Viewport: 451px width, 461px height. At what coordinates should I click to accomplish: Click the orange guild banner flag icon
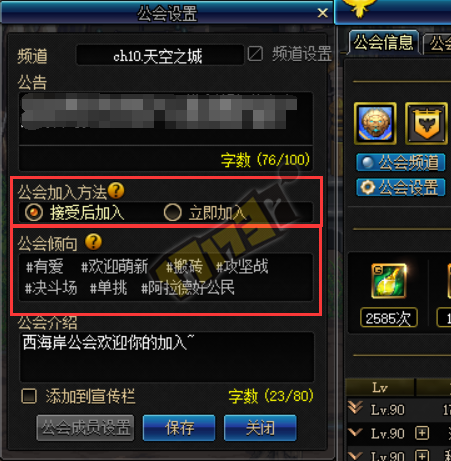[x=426, y=124]
